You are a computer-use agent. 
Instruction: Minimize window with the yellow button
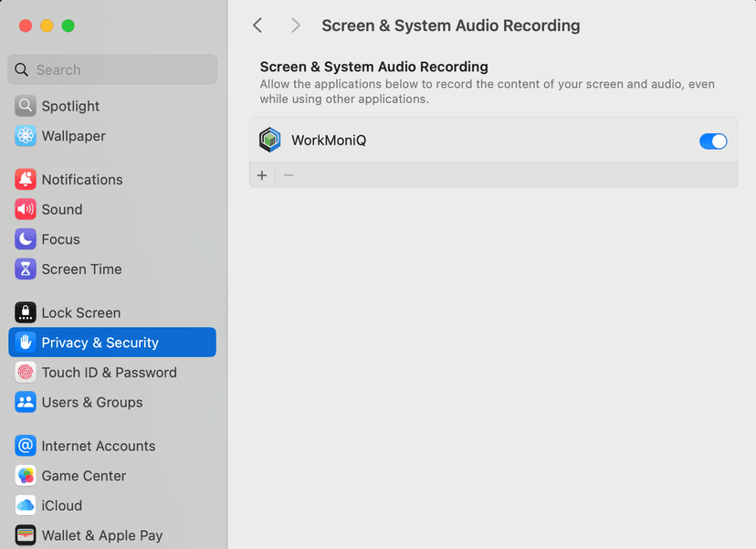pos(47,26)
